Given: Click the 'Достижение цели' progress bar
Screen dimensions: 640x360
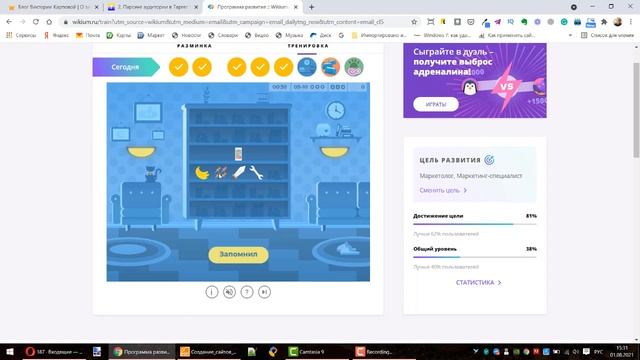Looking at the screenshot, I should (x=475, y=224).
